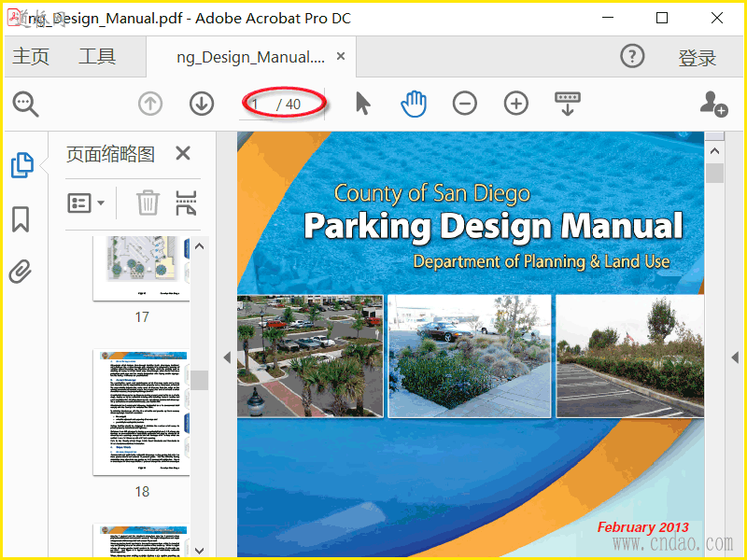Switch to the 工具 tab

pos(97,56)
